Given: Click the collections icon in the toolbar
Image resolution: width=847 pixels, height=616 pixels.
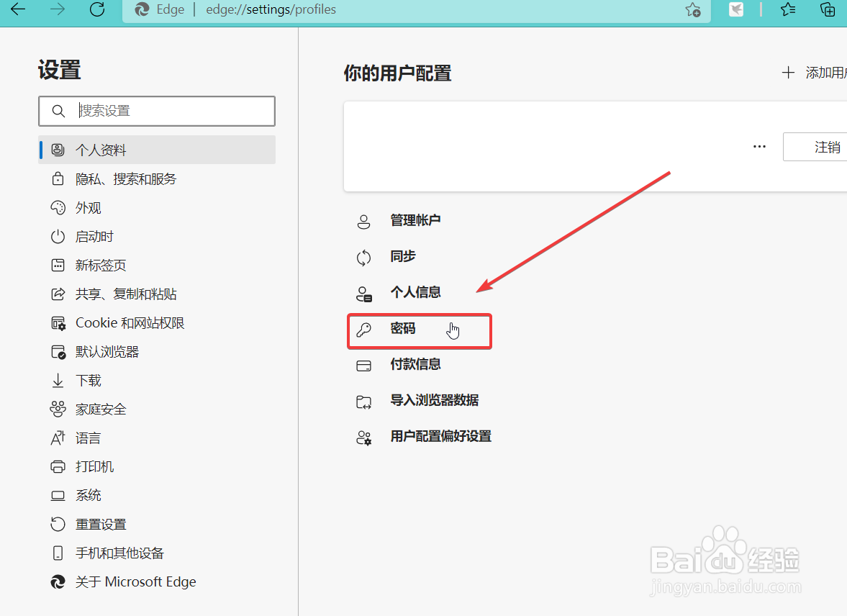Looking at the screenshot, I should click(827, 10).
